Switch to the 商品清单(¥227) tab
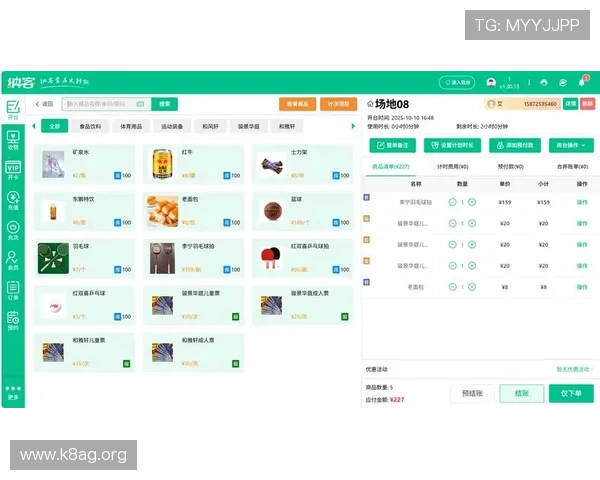This screenshot has height=480, width=600. pyautogui.click(x=391, y=167)
